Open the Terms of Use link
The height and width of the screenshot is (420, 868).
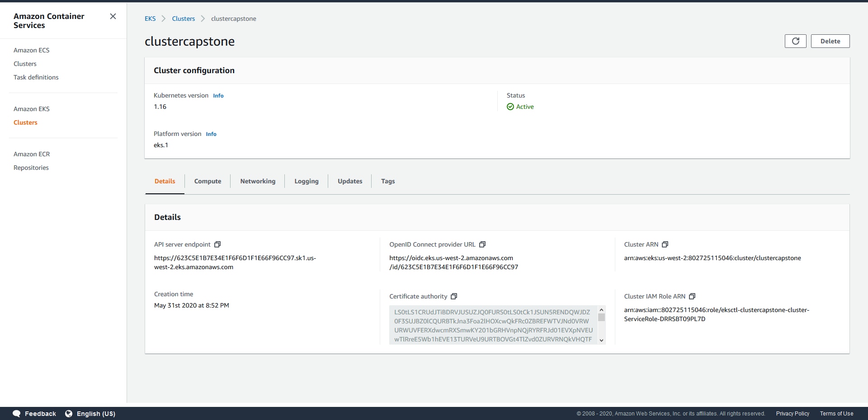pyautogui.click(x=836, y=414)
